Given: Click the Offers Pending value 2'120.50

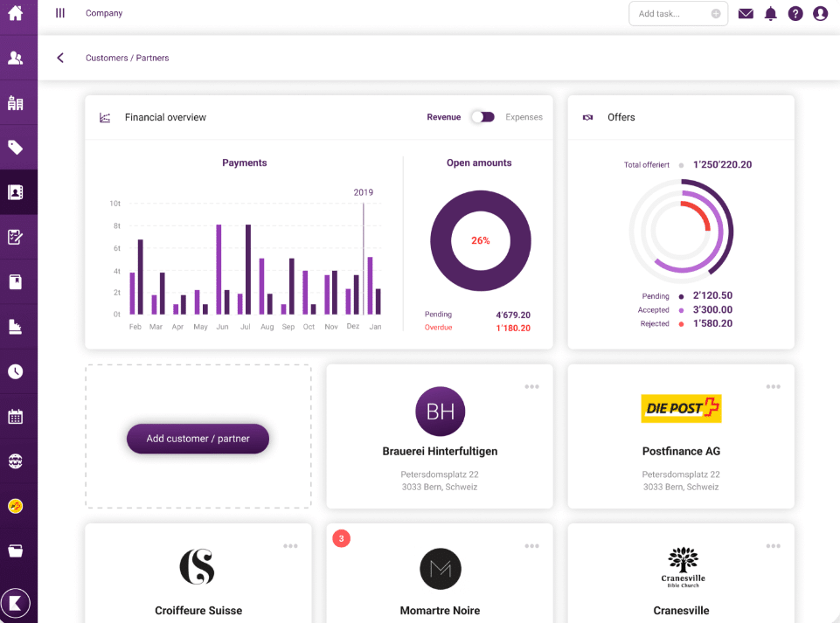Looking at the screenshot, I should click(712, 295).
